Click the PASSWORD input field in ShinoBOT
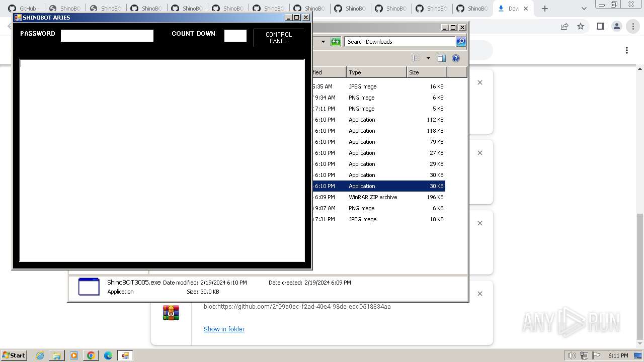Image resolution: width=644 pixels, height=362 pixels. [107, 35]
